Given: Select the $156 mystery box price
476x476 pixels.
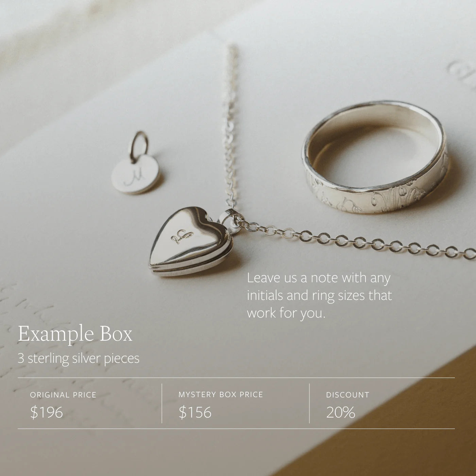Looking at the screenshot, I should click(x=195, y=412).
